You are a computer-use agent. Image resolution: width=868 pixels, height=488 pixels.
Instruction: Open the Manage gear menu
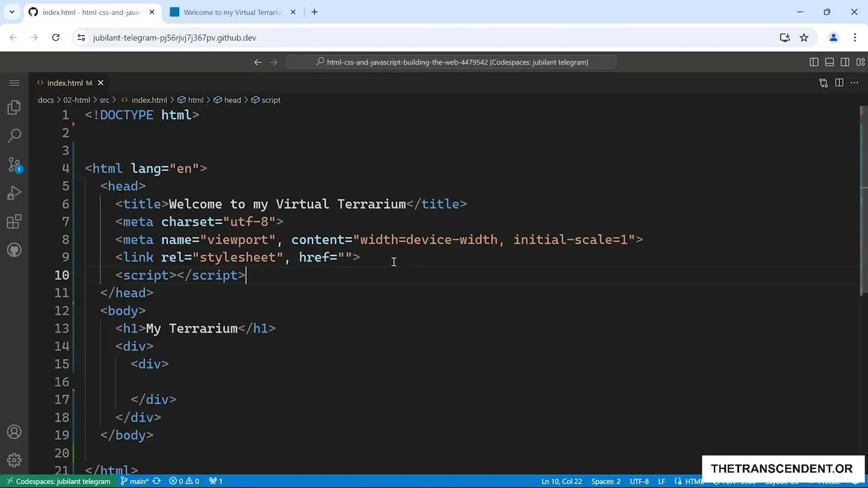coord(14,460)
